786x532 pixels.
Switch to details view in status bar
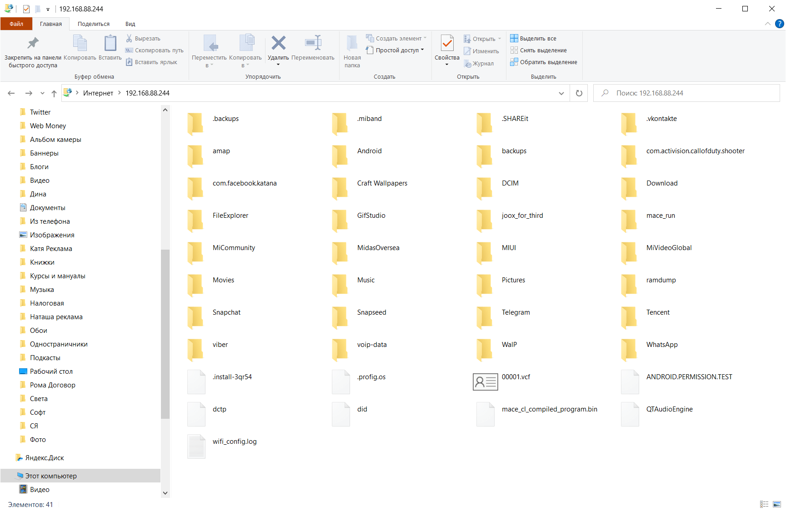(764, 504)
